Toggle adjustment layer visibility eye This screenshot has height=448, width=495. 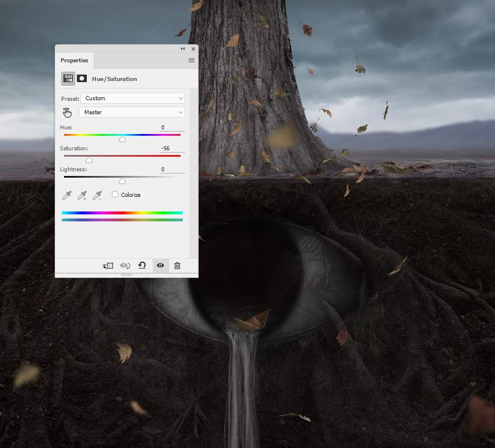click(x=160, y=266)
